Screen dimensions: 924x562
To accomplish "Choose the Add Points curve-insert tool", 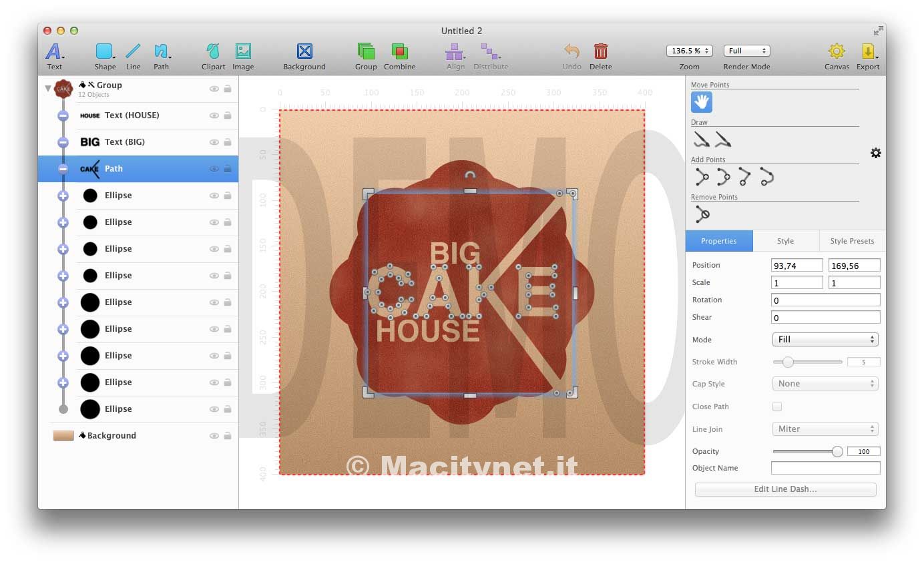I will (723, 177).
